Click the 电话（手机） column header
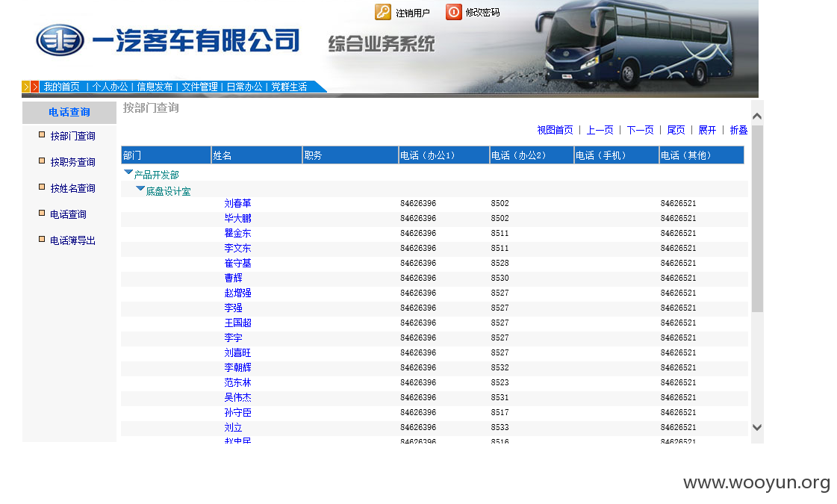Viewport: 837px width, 504px height. pyautogui.click(x=617, y=155)
